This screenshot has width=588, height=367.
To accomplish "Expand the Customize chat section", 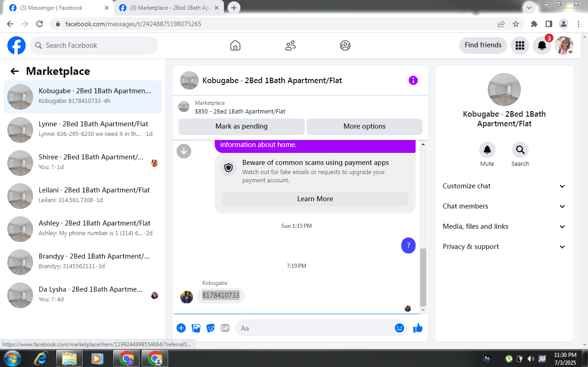I will 504,186.
